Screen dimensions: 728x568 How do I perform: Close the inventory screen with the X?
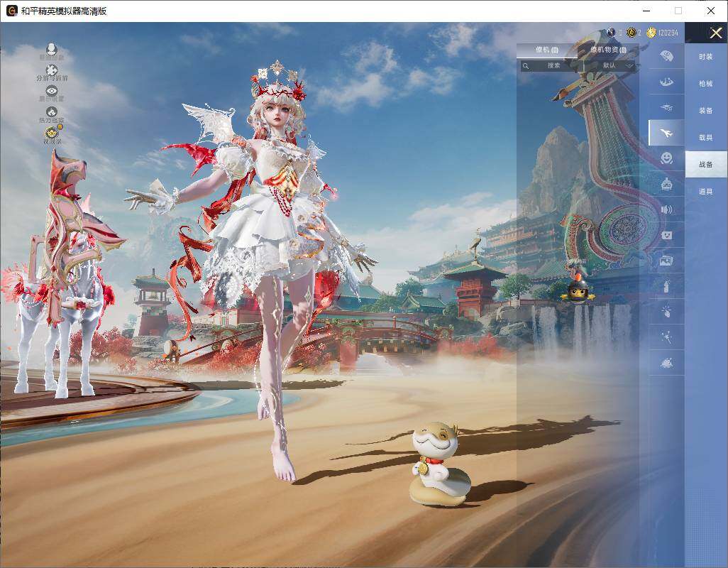715,33
